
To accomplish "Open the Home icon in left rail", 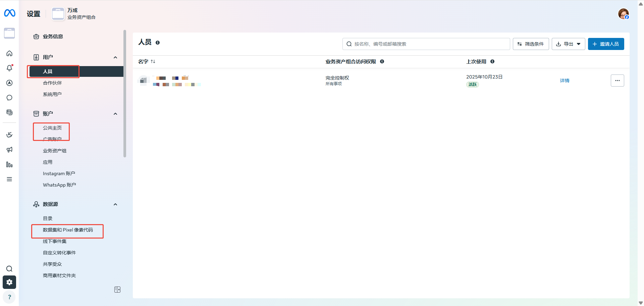I will 9,53.
